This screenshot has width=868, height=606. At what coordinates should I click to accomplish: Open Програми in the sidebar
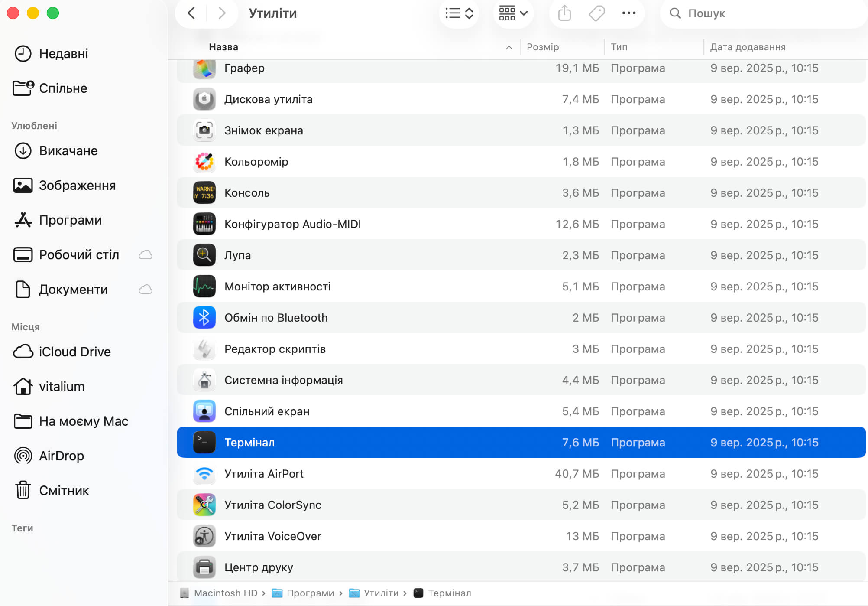click(58, 220)
